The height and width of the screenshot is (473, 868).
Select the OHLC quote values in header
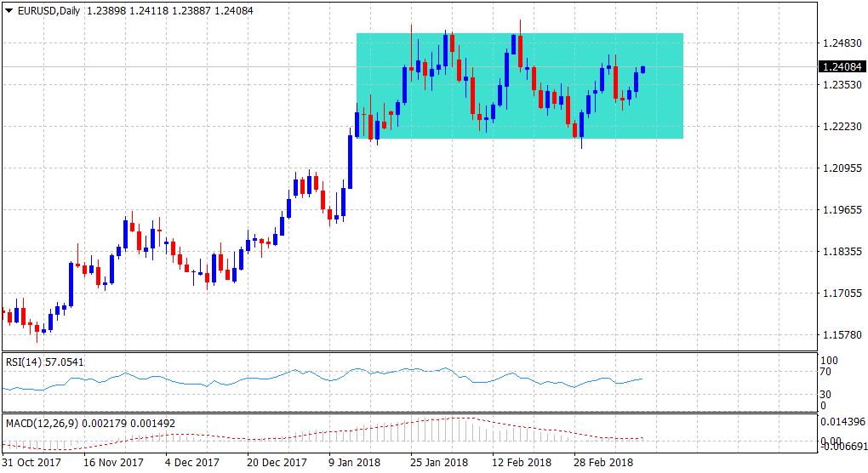(x=170, y=10)
